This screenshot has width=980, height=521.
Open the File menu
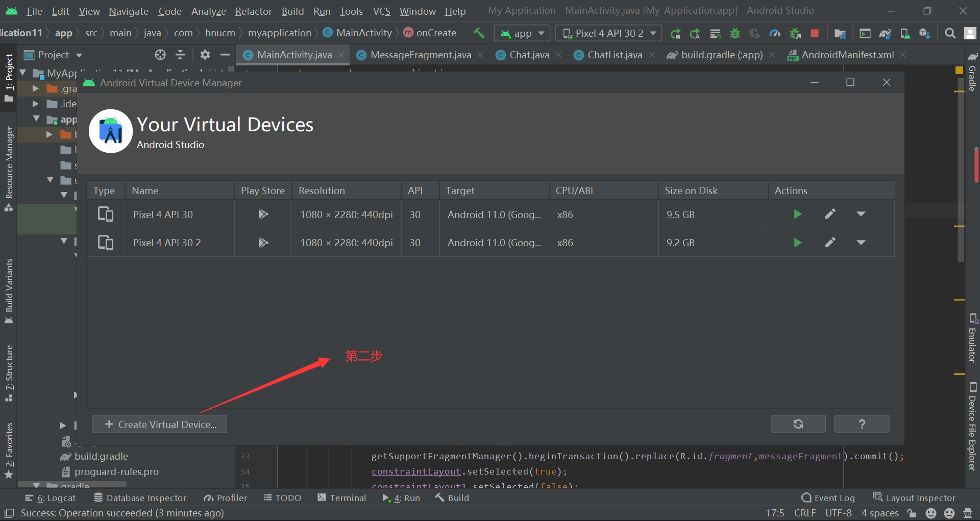34,11
